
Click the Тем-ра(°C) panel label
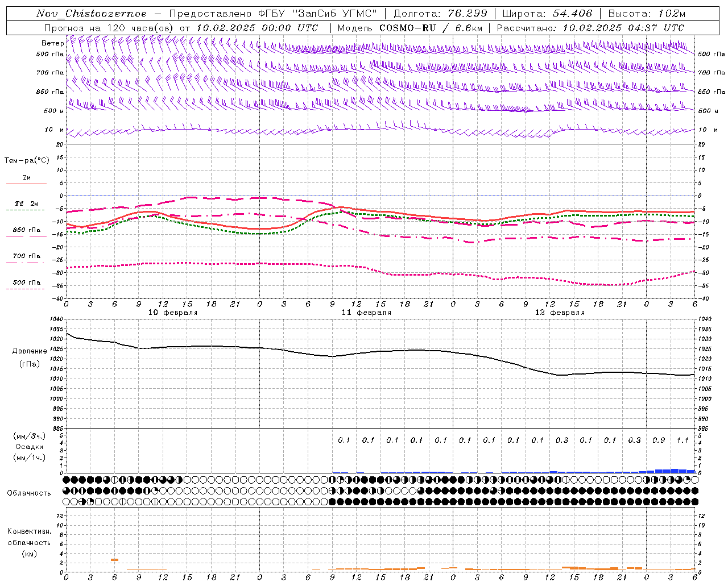click(x=27, y=161)
